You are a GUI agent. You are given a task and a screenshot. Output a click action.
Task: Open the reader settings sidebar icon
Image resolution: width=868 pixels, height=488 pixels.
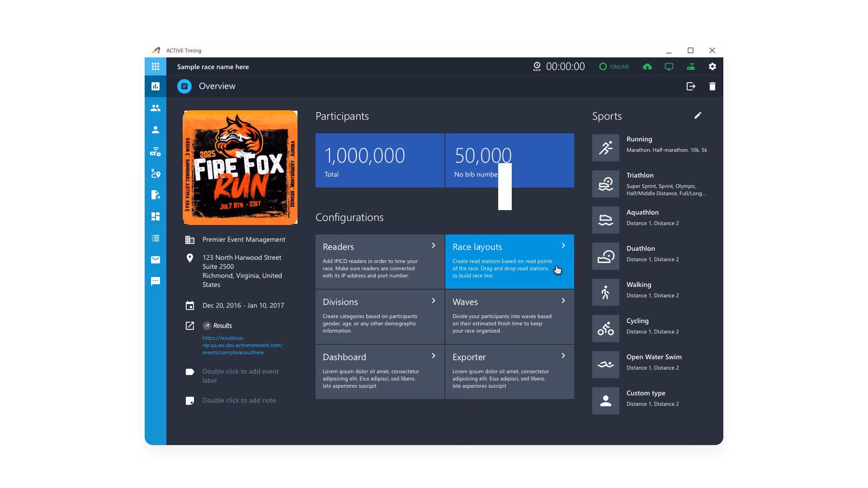(x=156, y=151)
